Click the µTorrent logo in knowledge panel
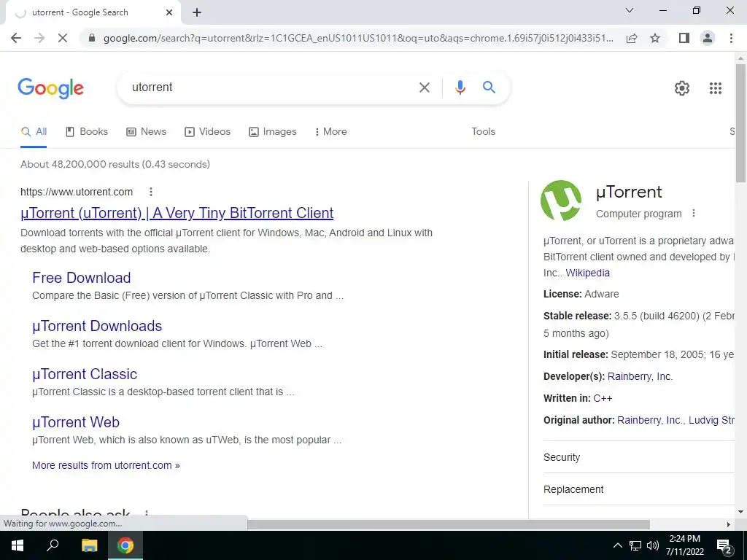 point(561,201)
